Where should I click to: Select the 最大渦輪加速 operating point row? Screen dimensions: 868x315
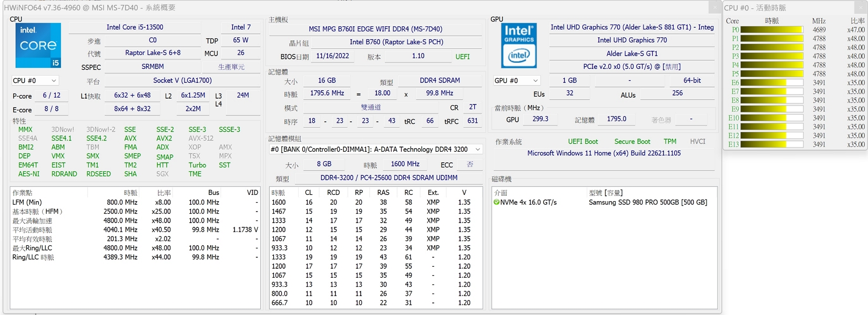tap(135, 220)
